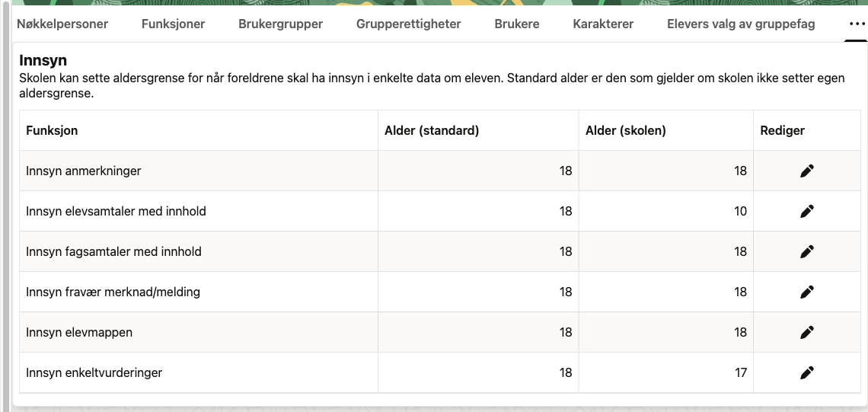Select school age value 10 for elevsamtaler

740,212
